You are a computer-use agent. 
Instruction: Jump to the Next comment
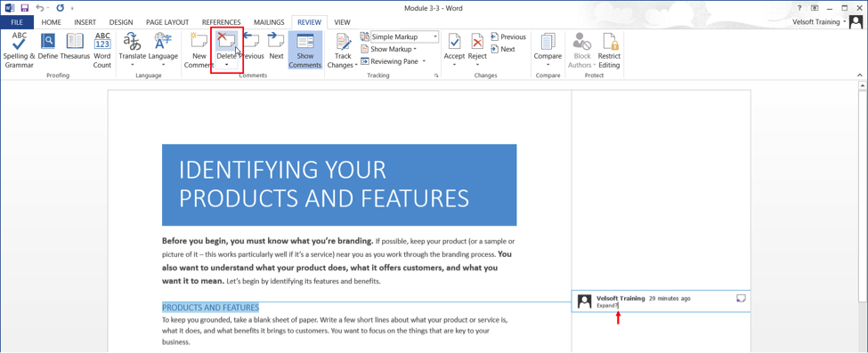point(276,46)
